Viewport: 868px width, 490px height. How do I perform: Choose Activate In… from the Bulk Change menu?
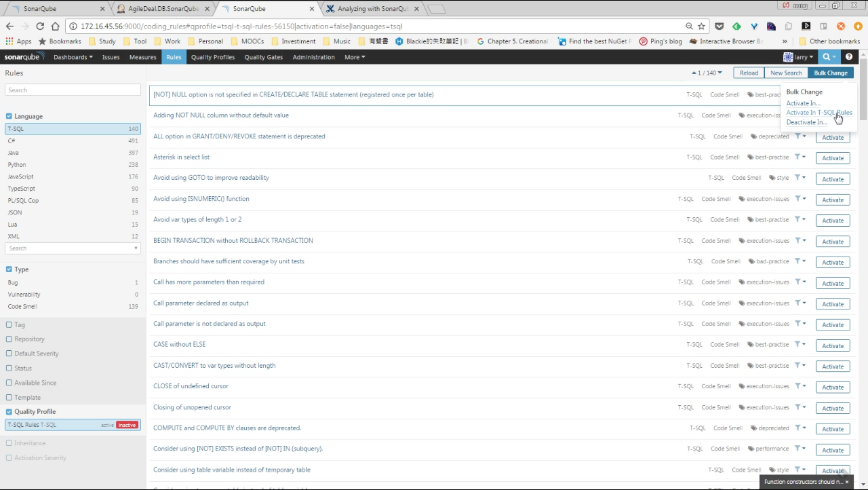804,103
